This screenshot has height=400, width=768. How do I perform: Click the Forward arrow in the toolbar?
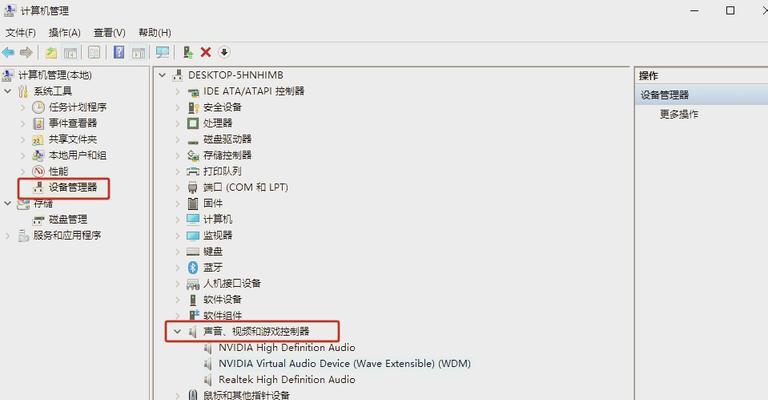[x=26, y=52]
